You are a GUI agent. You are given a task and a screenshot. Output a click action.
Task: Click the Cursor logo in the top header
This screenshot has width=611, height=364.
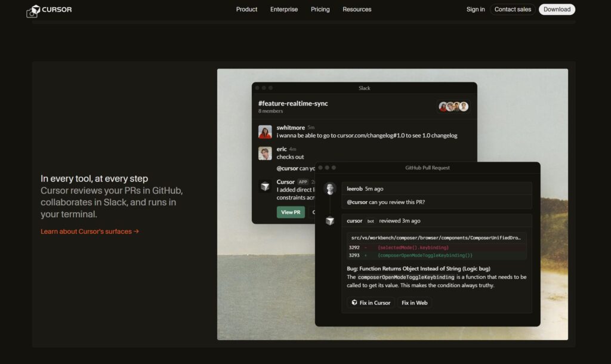click(50, 10)
